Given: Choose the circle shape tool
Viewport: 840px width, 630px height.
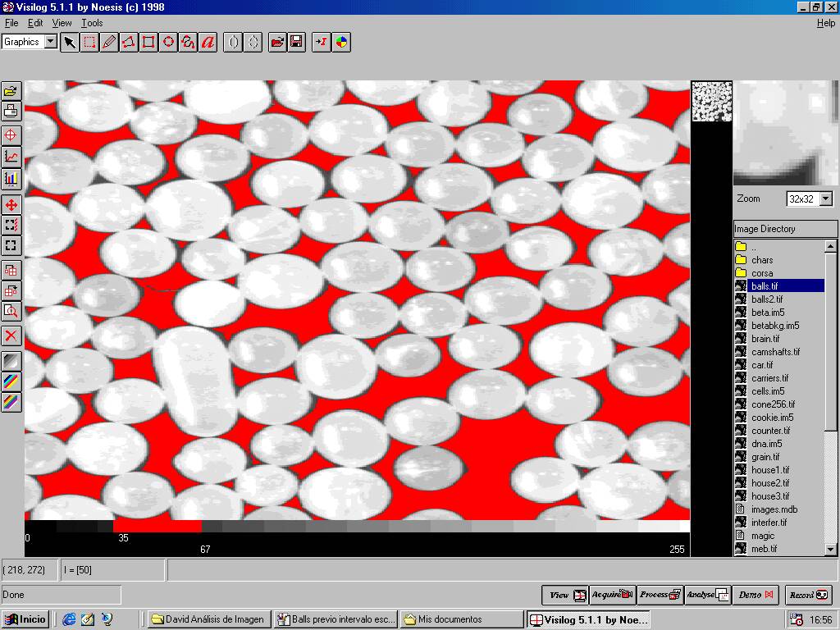Looking at the screenshot, I should click(x=168, y=42).
